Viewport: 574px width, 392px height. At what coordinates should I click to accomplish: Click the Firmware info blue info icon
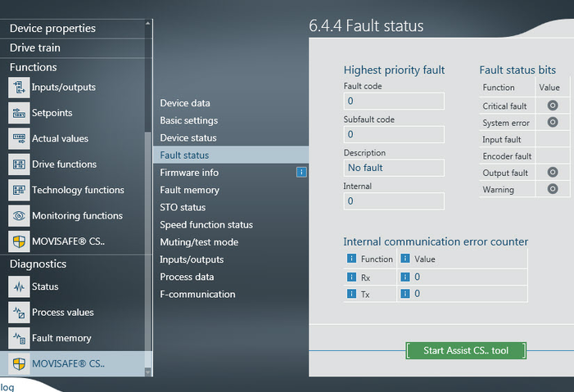click(301, 173)
